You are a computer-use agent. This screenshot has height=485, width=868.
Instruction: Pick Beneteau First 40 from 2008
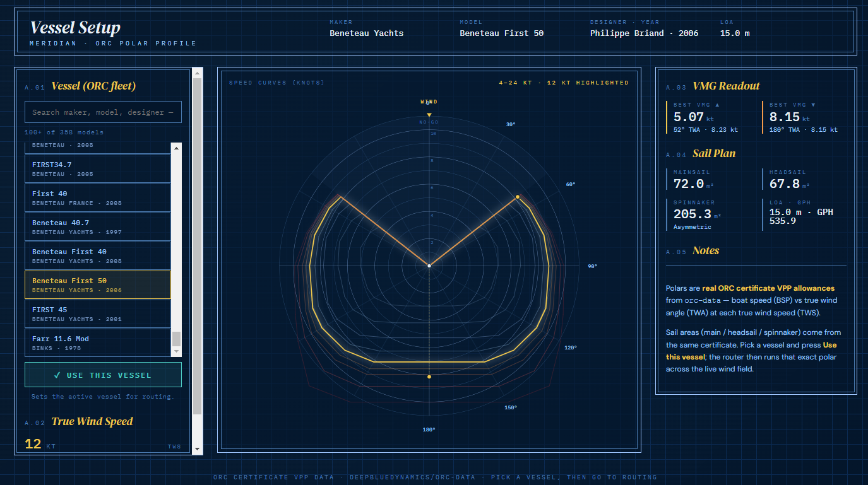click(x=98, y=255)
